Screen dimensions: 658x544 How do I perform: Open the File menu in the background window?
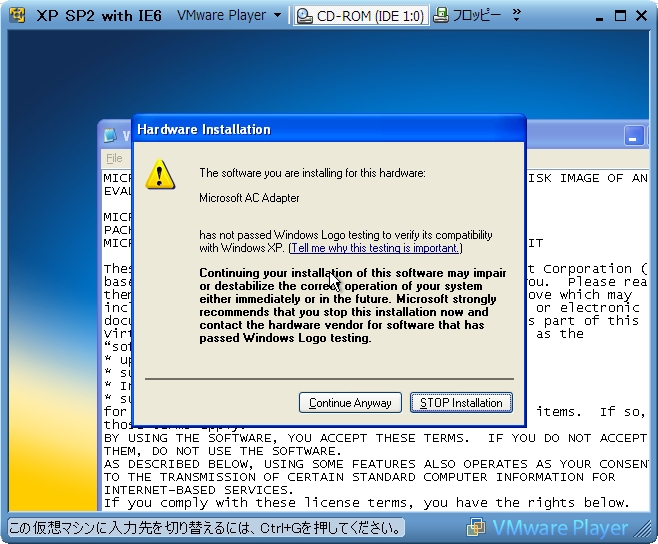pos(114,158)
